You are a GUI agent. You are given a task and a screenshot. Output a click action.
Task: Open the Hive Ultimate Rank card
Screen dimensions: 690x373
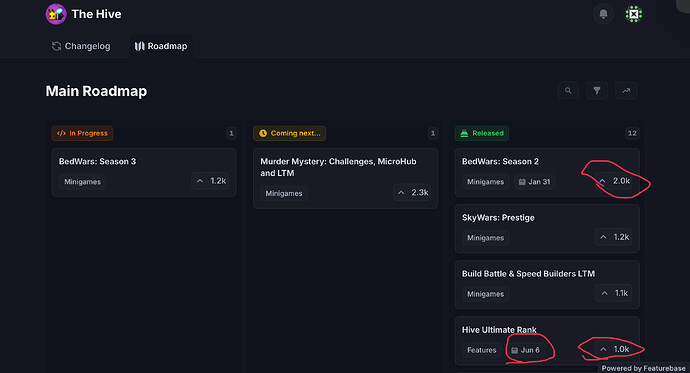tap(547, 341)
